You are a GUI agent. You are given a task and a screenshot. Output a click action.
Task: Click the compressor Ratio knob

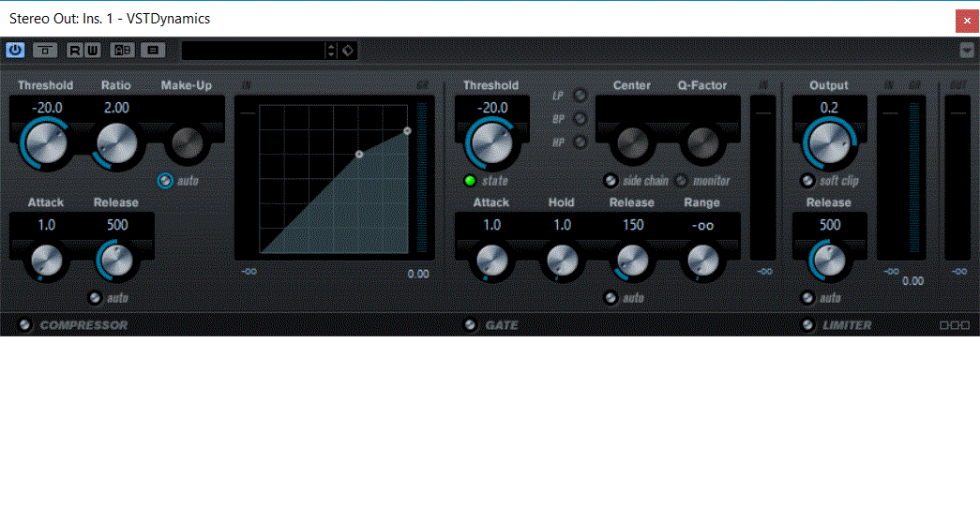pos(116,143)
